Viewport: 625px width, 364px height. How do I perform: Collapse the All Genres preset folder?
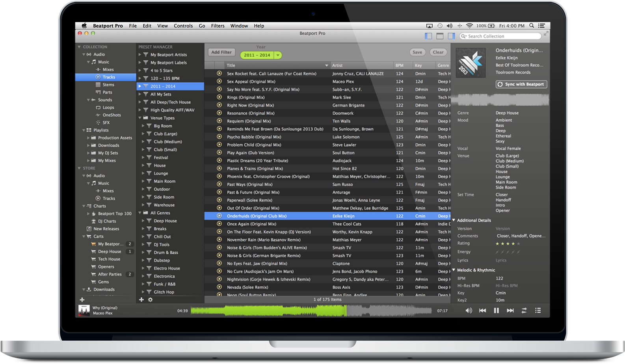pos(140,213)
